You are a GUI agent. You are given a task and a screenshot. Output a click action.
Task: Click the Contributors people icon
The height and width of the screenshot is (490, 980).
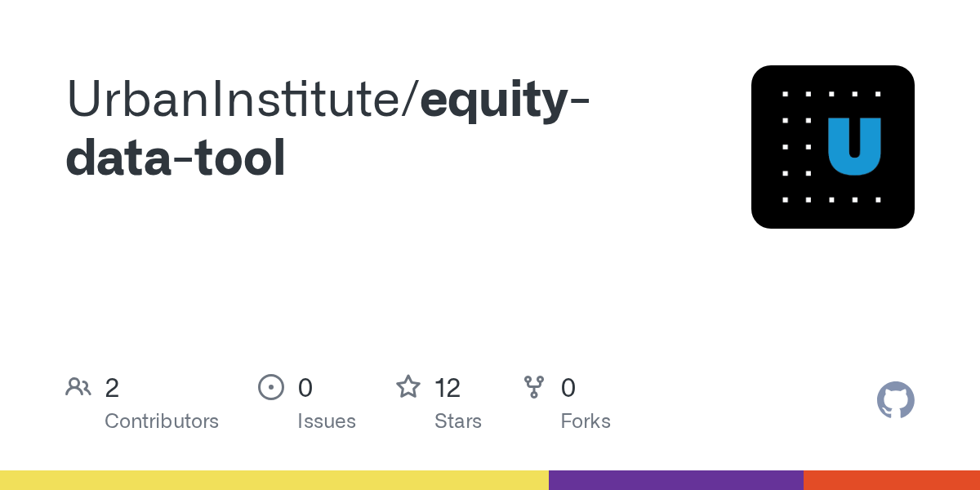[78, 387]
